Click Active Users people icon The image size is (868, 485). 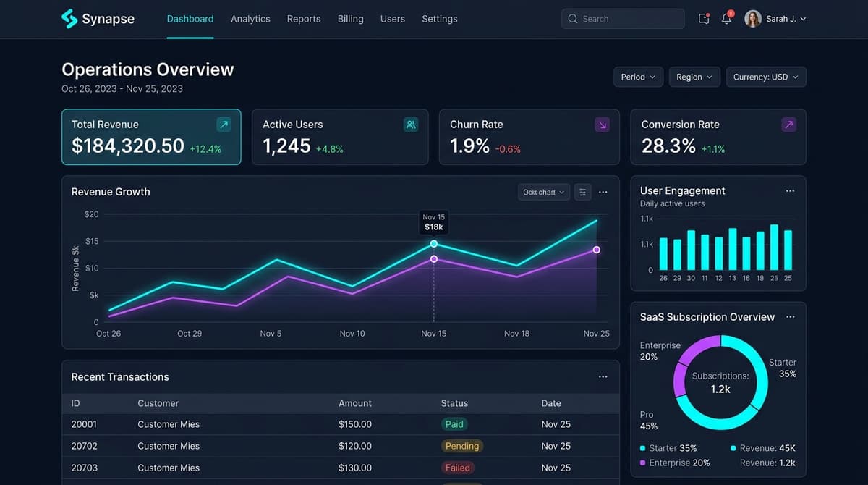point(411,125)
